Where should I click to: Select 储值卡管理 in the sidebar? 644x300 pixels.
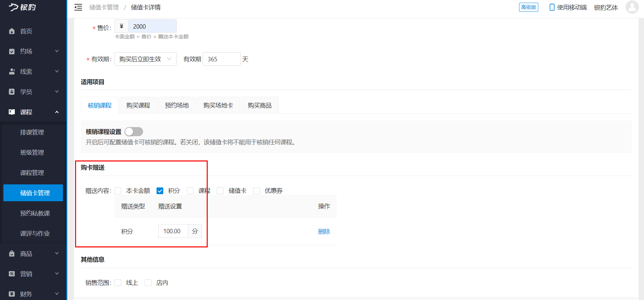click(x=33, y=193)
